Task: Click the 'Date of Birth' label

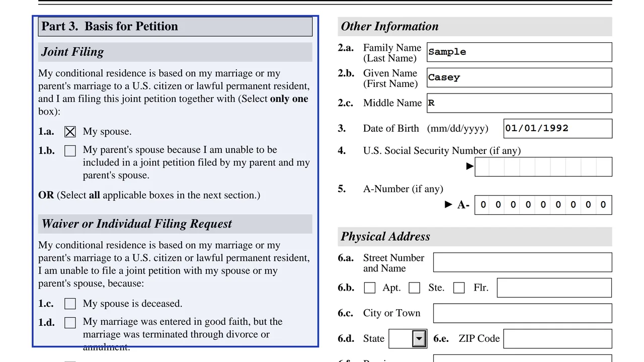Action: [x=391, y=129]
